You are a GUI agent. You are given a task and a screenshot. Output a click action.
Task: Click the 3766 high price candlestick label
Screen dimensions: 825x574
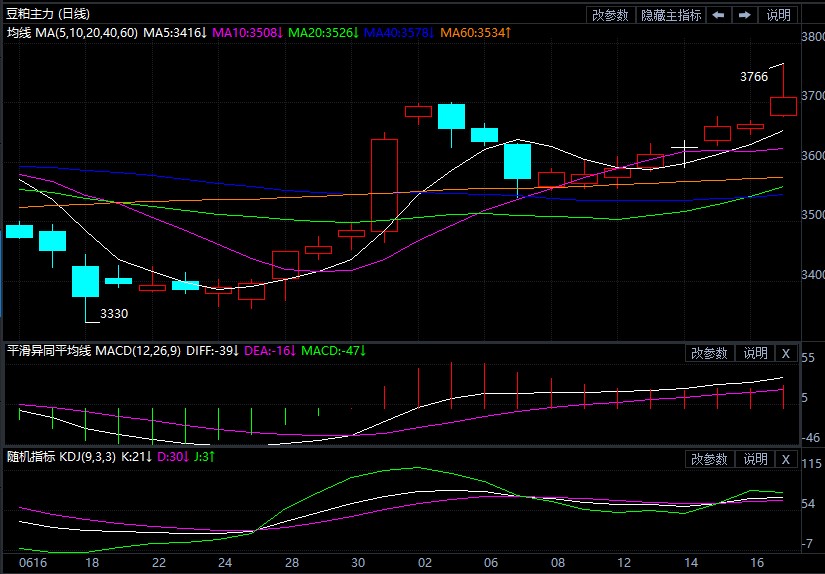point(754,76)
